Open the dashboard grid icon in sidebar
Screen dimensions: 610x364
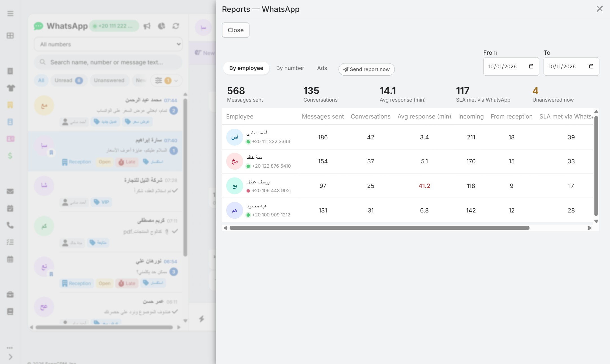10,36
